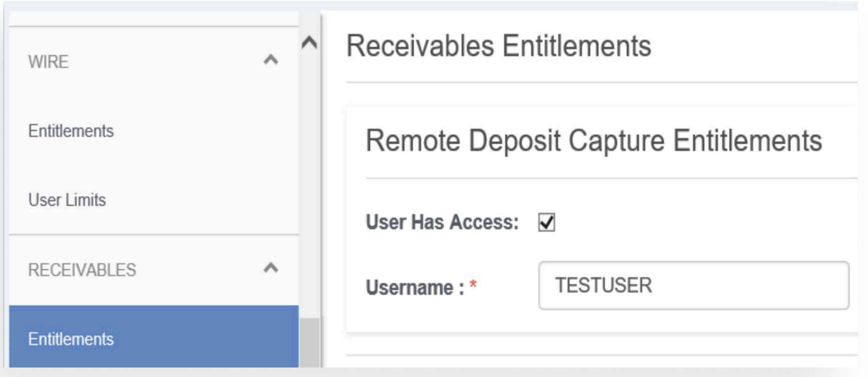868x377 pixels.
Task: Open Entitlements under the WIRE section
Action: pyautogui.click(x=71, y=131)
